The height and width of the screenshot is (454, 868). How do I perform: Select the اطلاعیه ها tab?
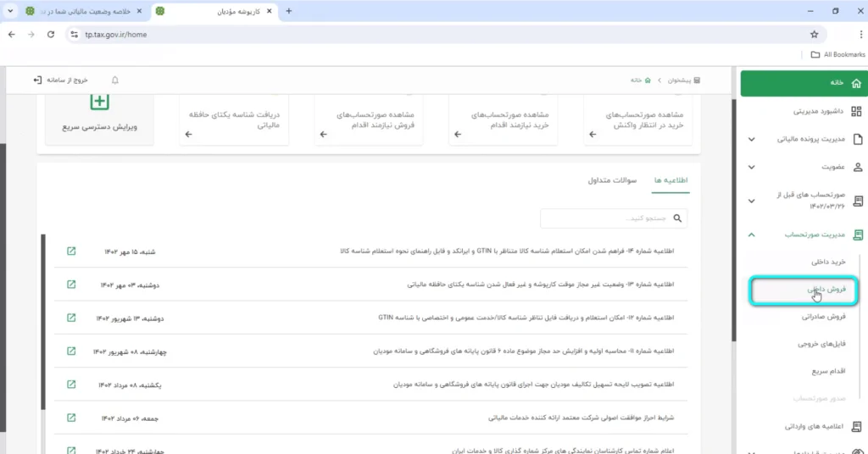pyautogui.click(x=670, y=180)
